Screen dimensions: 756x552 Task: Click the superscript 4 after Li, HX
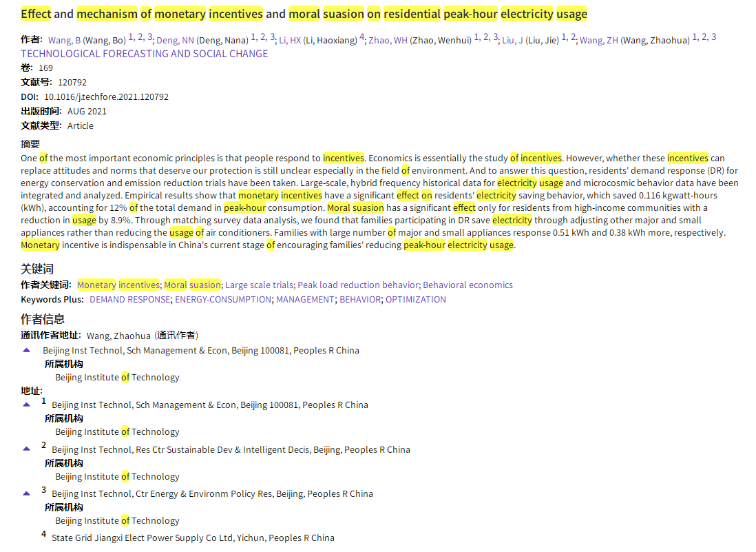(362, 37)
